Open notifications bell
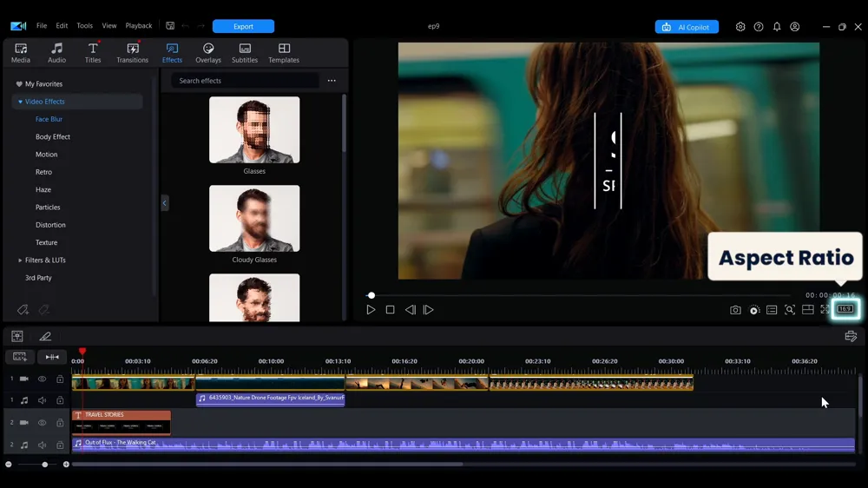868x488 pixels. click(777, 27)
